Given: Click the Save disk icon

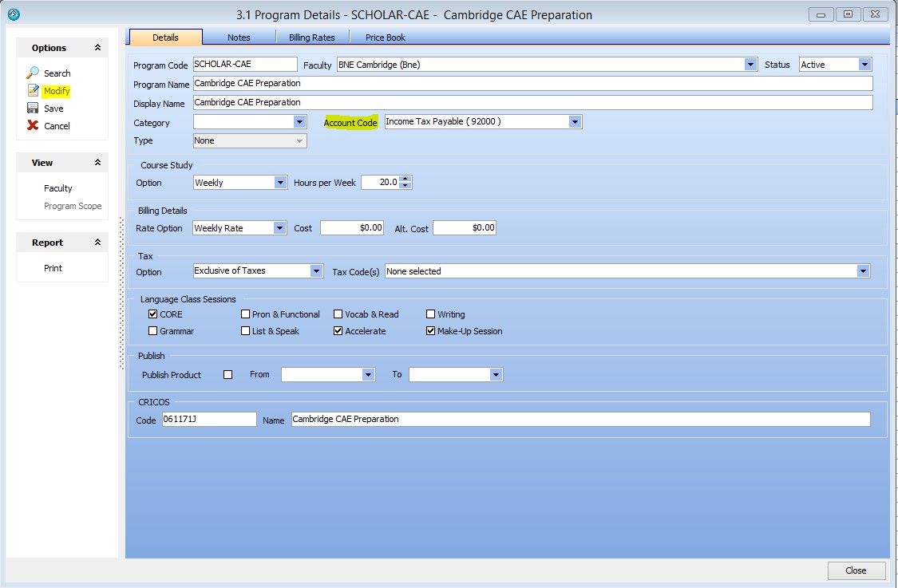Looking at the screenshot, I should 34,108.
